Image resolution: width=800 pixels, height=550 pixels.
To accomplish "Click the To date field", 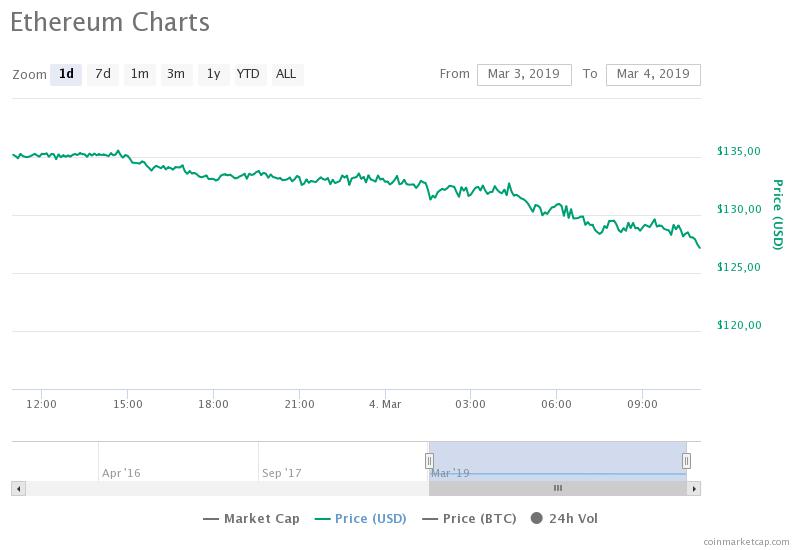I will 653,74.
